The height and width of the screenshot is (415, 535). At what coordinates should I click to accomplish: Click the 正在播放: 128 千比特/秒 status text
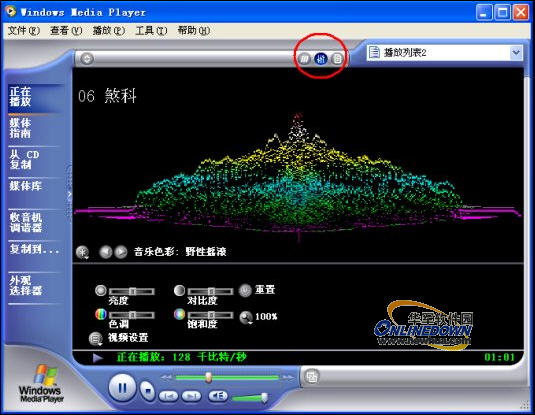point(182,357)
